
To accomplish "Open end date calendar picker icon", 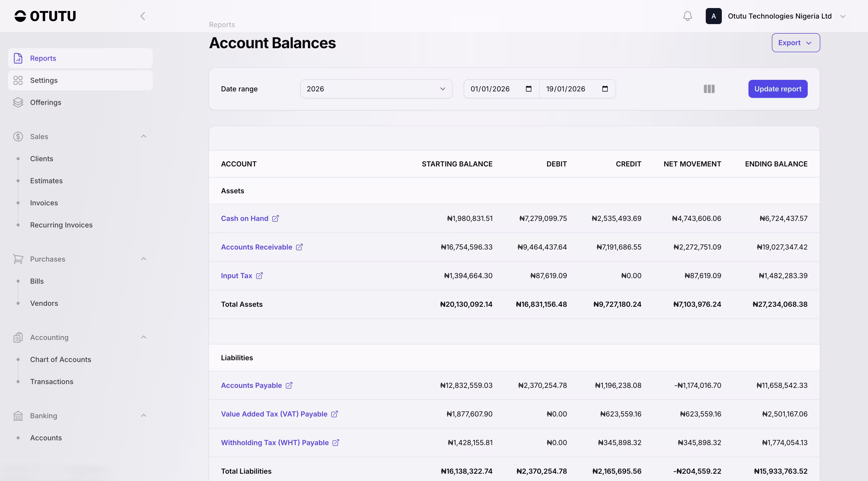I will tap(605, 89).
